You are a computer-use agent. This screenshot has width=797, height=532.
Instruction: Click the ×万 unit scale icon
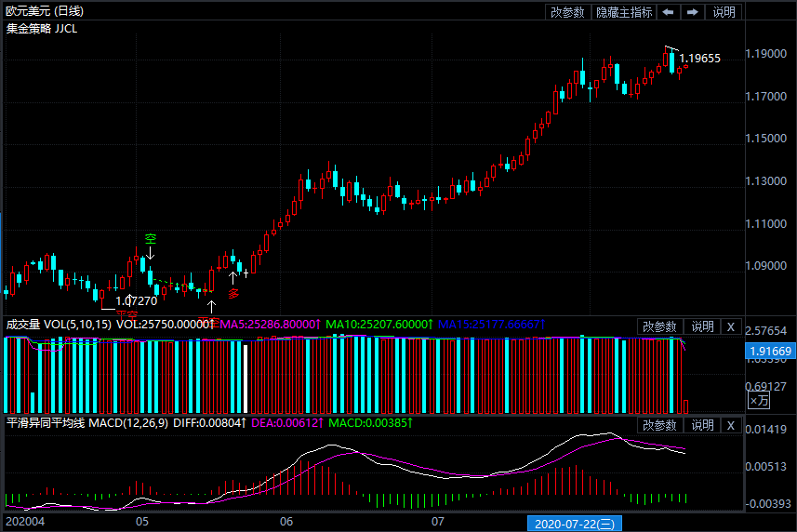pos(759,401)
